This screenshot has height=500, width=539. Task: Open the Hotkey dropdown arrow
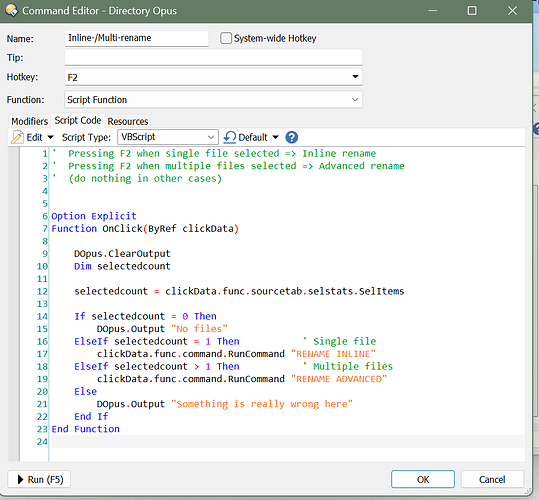pyautogui.click(x=355, y=77)
